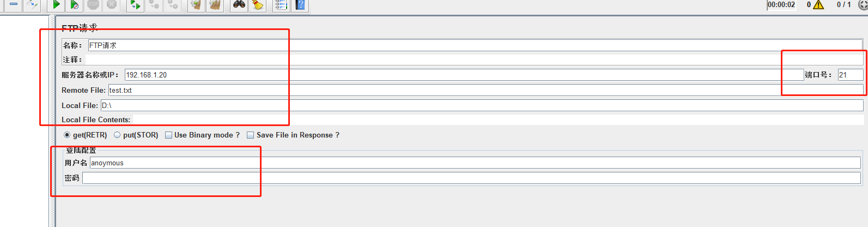Enable the Use Binary mode checkbox
Image resolution: width=868 pixels, height=227 pixels.
point(202,135)
